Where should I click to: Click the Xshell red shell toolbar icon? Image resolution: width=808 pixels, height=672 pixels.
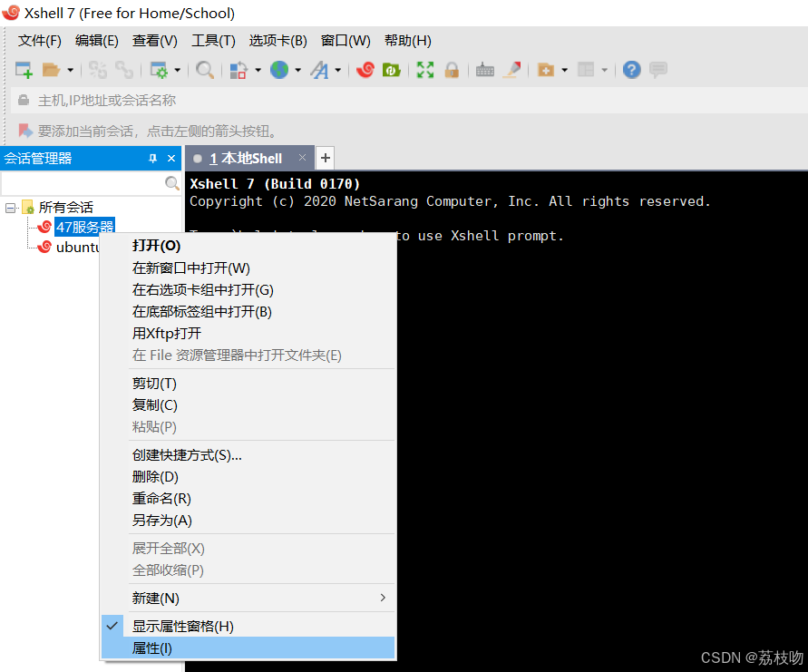pos(365,70)
